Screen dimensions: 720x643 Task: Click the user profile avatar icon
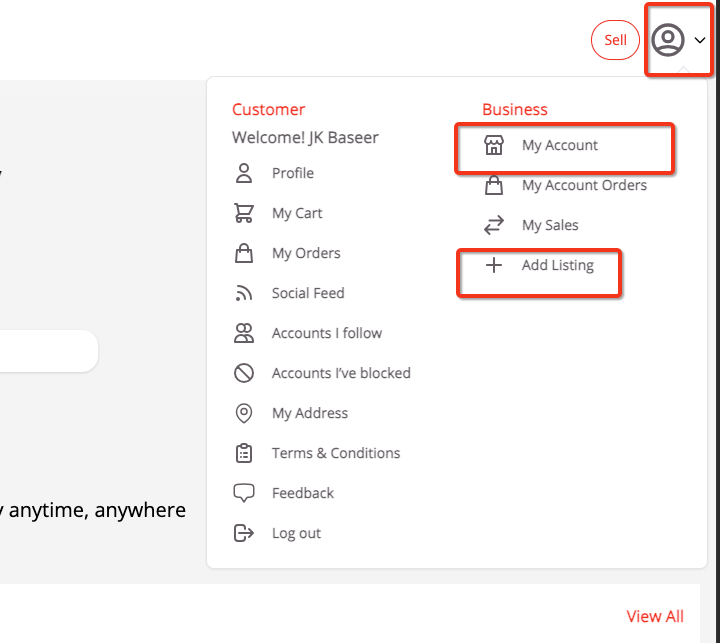668,40
